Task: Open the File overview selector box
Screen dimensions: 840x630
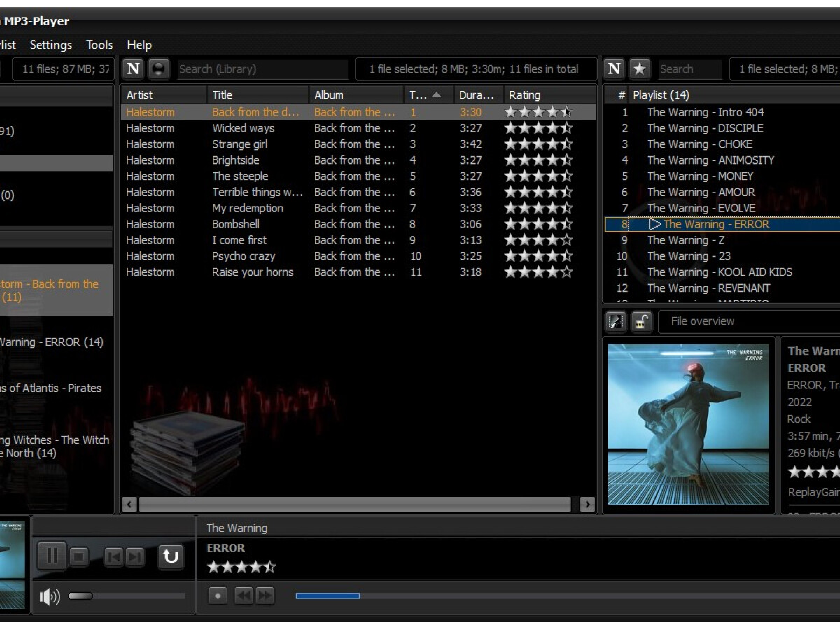Action: tap(749, 321)
